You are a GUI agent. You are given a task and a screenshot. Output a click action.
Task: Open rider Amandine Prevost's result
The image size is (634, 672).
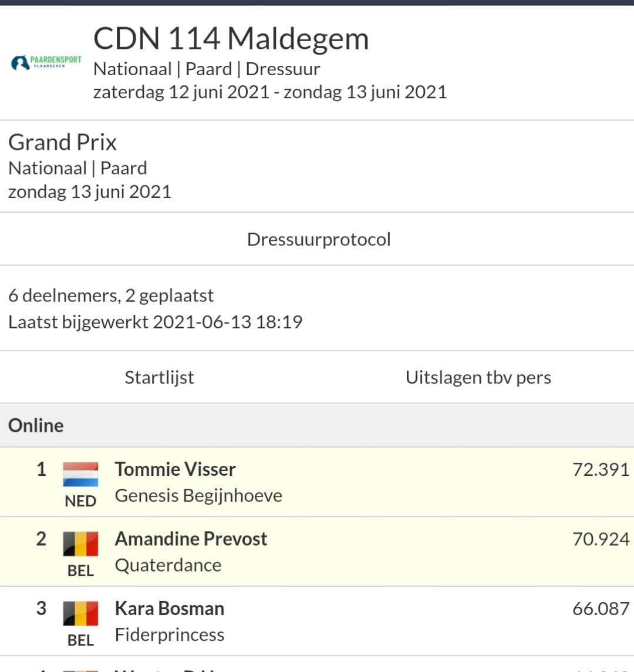pos(191,539)
